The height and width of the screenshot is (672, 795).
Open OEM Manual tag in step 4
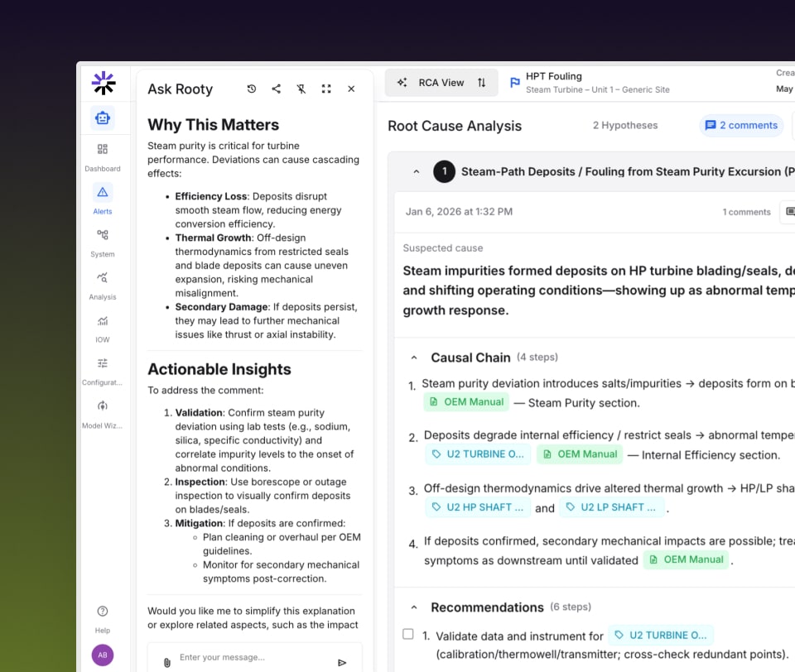686,559
